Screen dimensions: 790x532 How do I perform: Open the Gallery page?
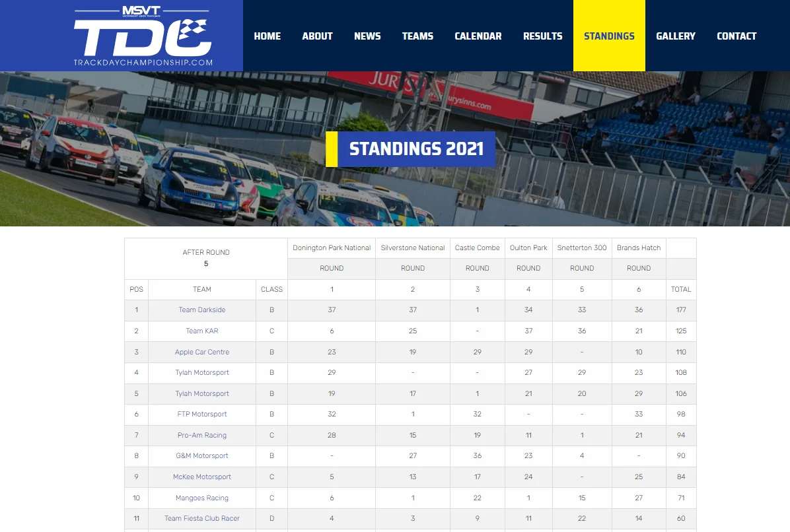tap(676, 36)
